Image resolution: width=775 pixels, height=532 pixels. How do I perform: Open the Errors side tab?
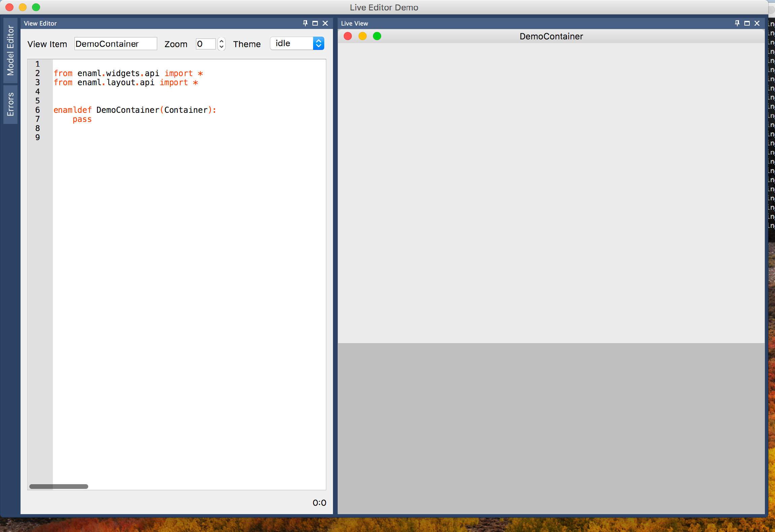click(x=10, y=104)
